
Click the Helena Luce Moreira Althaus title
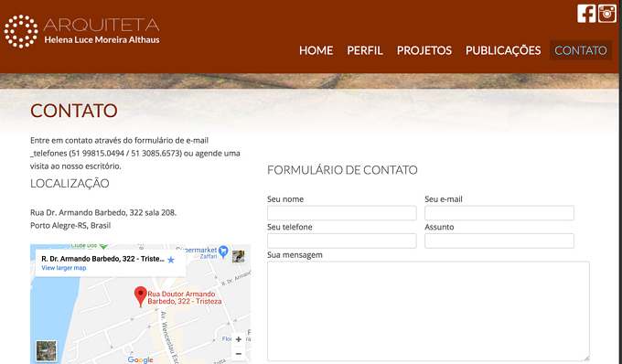point(102,39)
